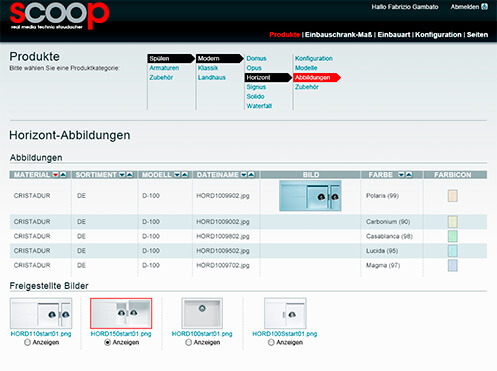The height and width of the screenshot is (371, 497).
Task: Click HORD110start01 sink thumbnail
Action: [x=41, y=313]
